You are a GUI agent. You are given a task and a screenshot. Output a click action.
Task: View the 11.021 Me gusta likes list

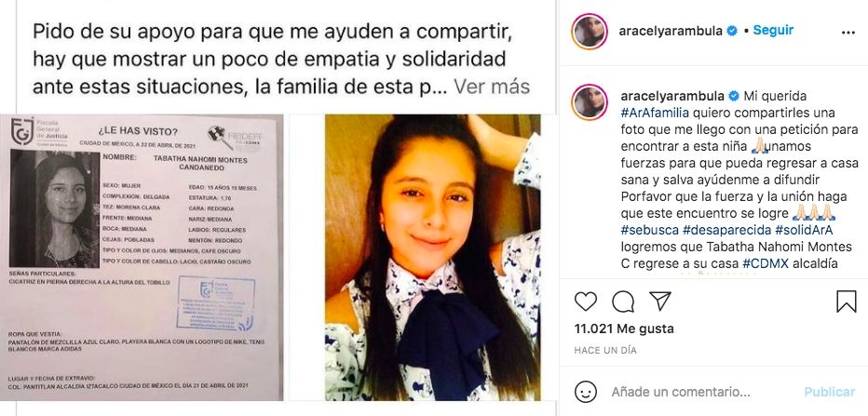click(x=624, y=329)
